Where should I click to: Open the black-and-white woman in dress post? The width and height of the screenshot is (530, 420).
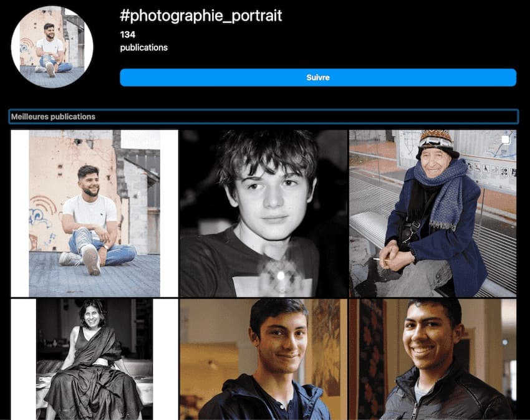pos(94,359)
